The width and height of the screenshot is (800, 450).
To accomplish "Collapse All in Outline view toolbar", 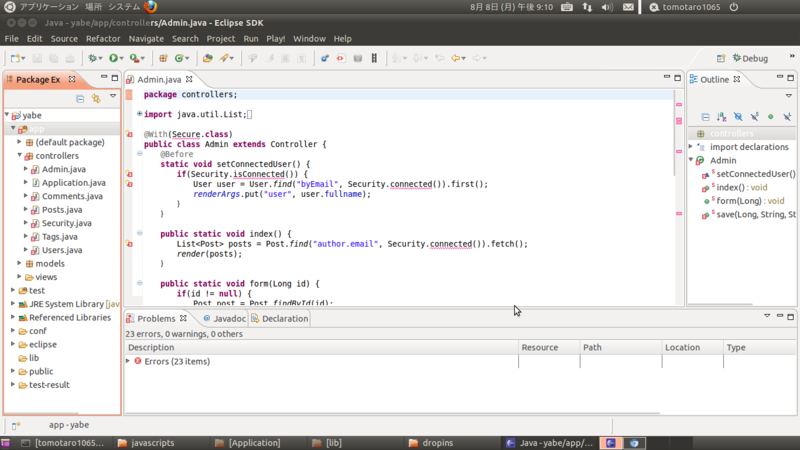I will (x=705, y=117).
